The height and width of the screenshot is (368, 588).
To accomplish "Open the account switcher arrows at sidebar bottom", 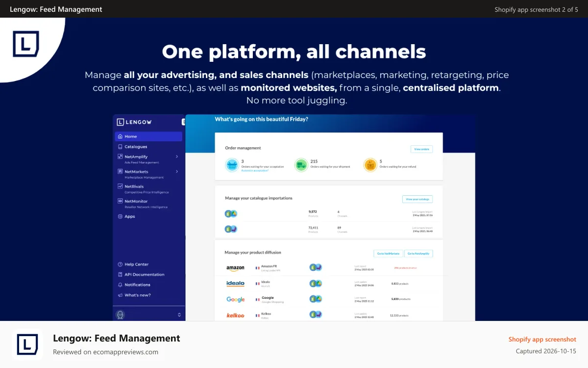I will click(179, 315).
